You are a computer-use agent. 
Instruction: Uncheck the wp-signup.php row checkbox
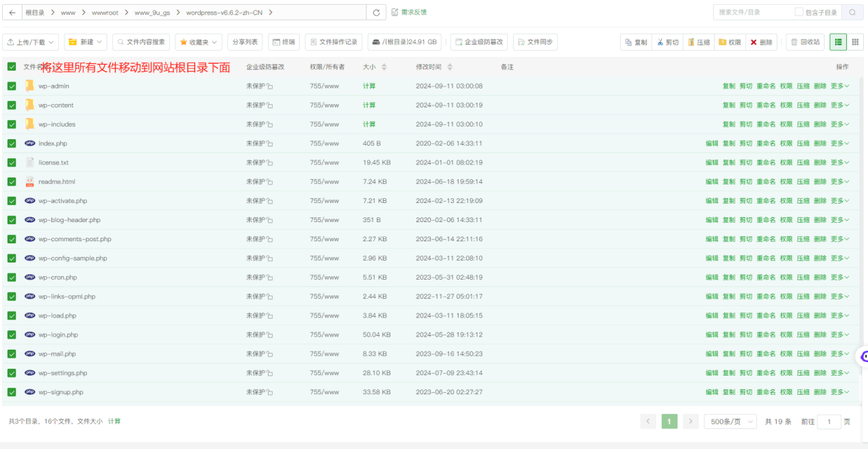(x=12, y=392)
